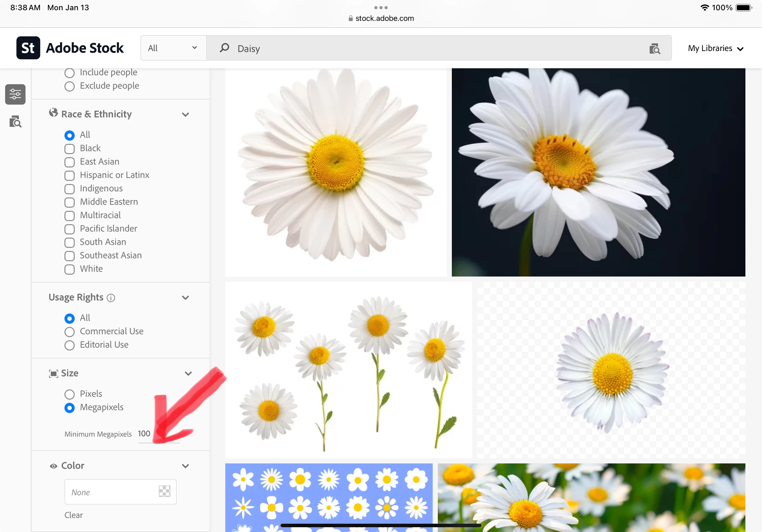Open Find Similar icon in left sidebar
The width and height of the screenshot is (762, 532).
pos(15,122)
